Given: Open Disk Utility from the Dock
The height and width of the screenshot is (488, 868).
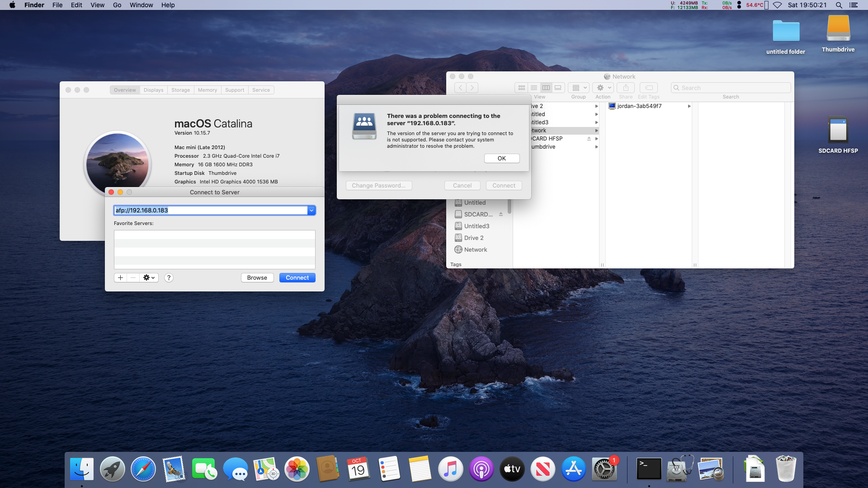Looking at the screenshot, I should 679,469.
